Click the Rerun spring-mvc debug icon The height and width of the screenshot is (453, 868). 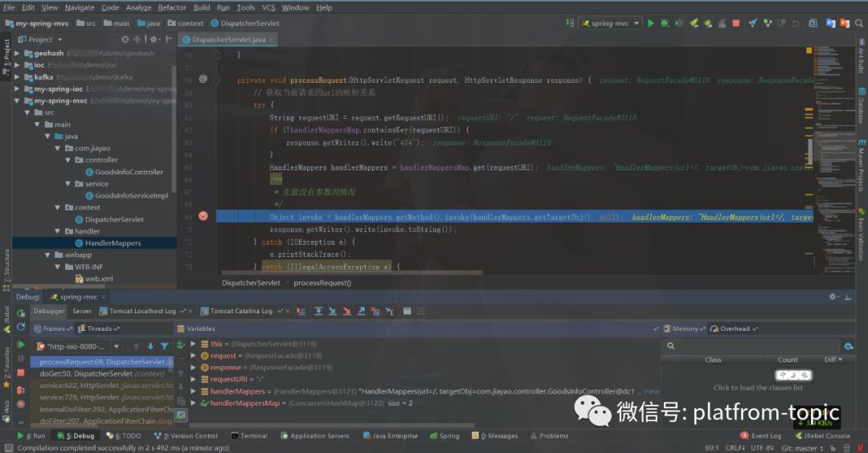click(21, 313)
